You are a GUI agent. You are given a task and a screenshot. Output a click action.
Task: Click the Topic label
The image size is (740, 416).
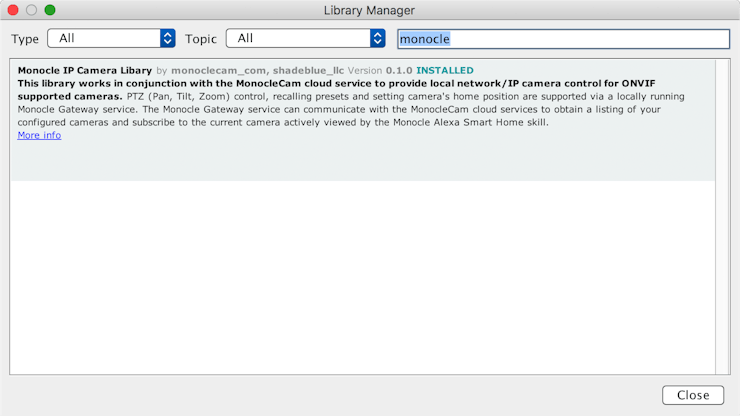tap(201, 39)
